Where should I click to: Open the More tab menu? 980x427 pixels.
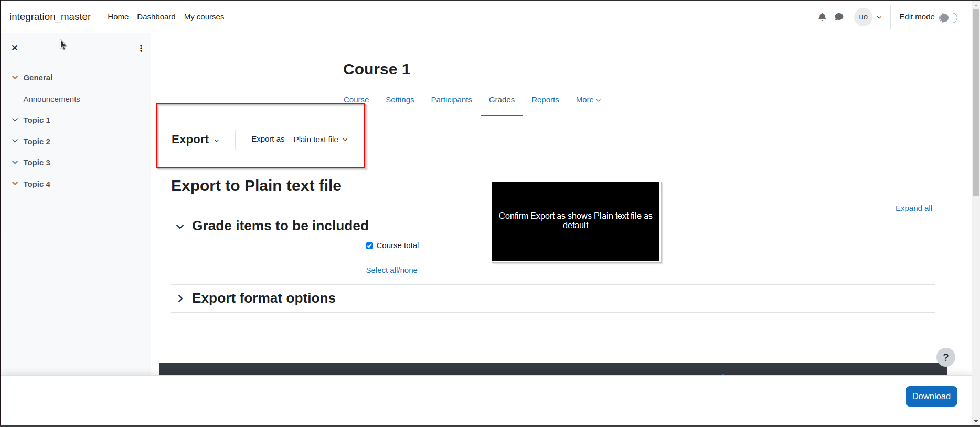click(588, 100)
